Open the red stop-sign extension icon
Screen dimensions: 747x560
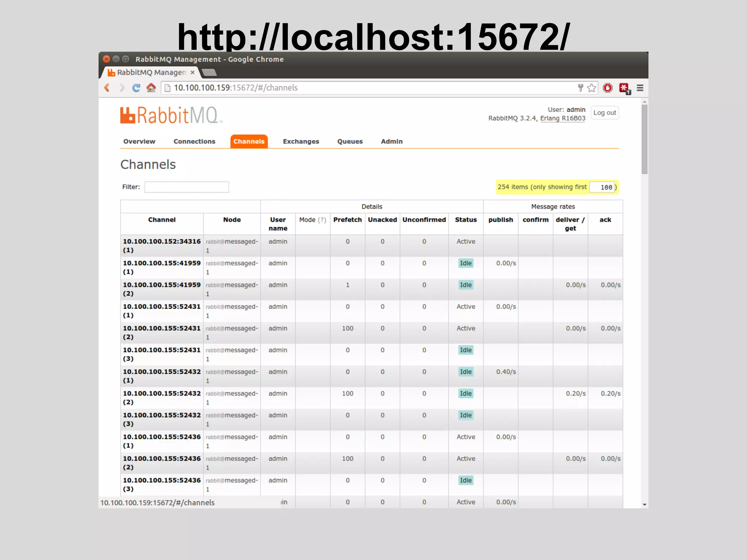point(608,88)
